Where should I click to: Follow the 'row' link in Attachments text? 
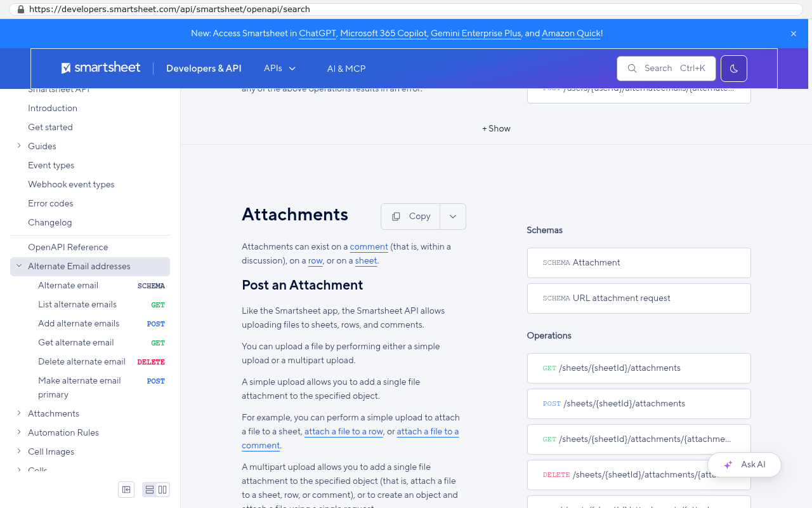pyautogui.click(x=315, y=260)
